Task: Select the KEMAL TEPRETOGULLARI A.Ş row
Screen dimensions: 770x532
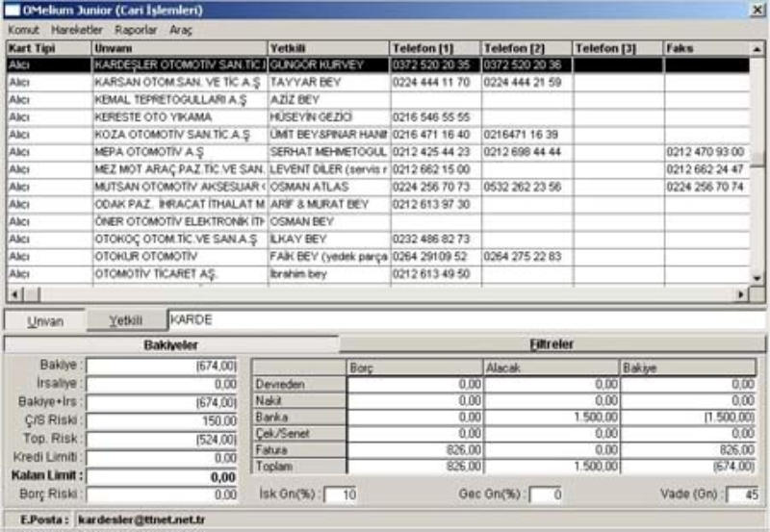Action: tap(378, 100)
